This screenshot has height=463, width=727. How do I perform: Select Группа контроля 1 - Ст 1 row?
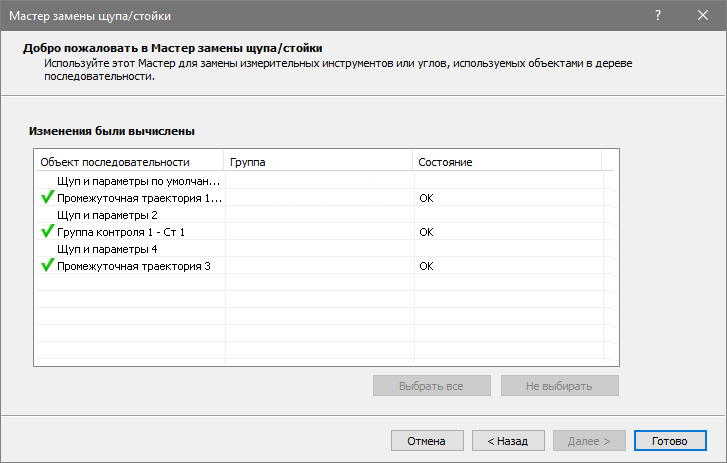pos(121,232)
